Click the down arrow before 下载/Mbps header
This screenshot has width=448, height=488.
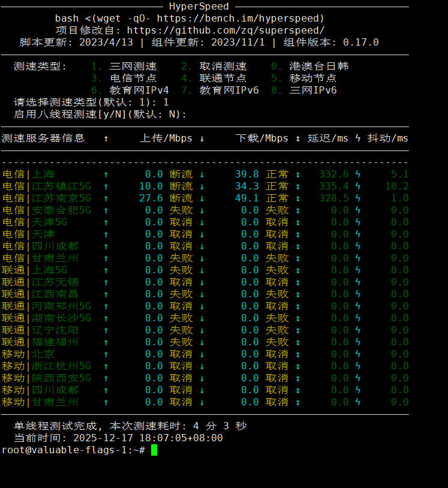point(202,138)
